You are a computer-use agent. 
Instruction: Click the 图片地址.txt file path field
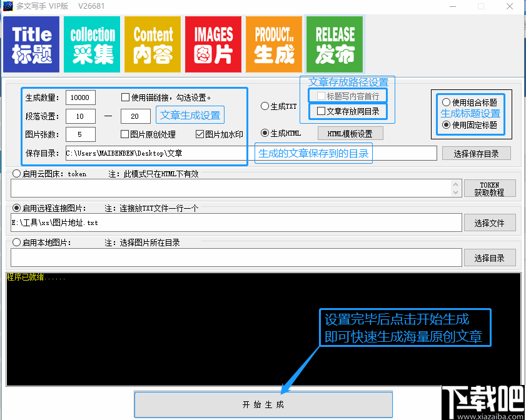(231, 222)
